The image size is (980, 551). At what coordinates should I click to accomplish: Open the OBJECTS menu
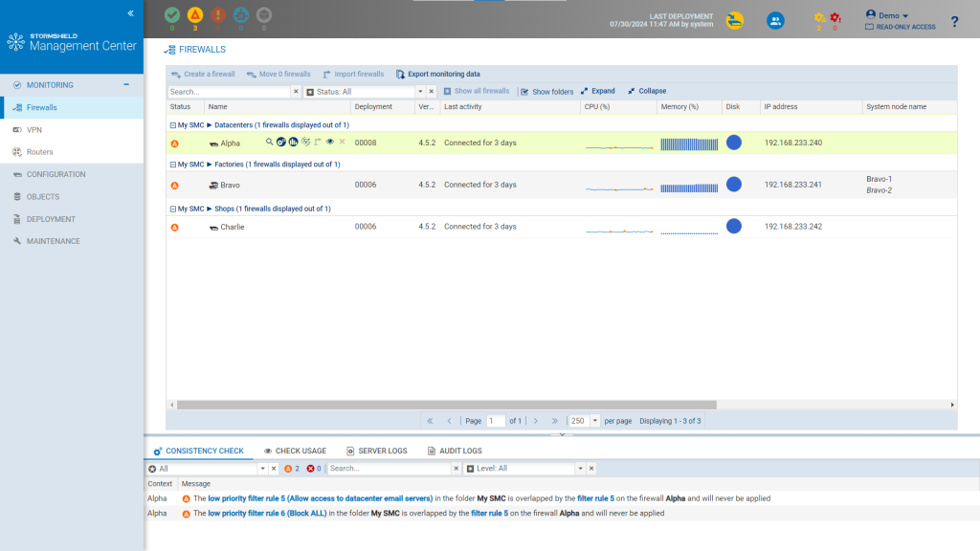click(72, 197)
